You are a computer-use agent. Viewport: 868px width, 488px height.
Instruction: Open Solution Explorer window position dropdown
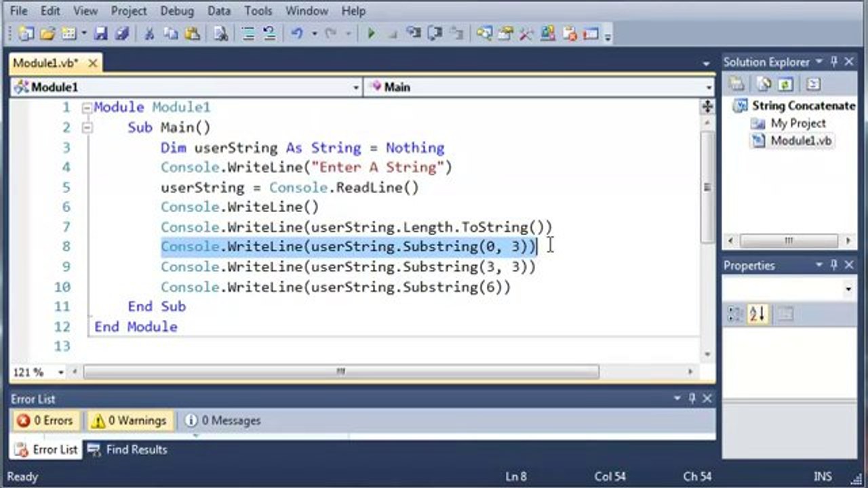click(819, 62)
